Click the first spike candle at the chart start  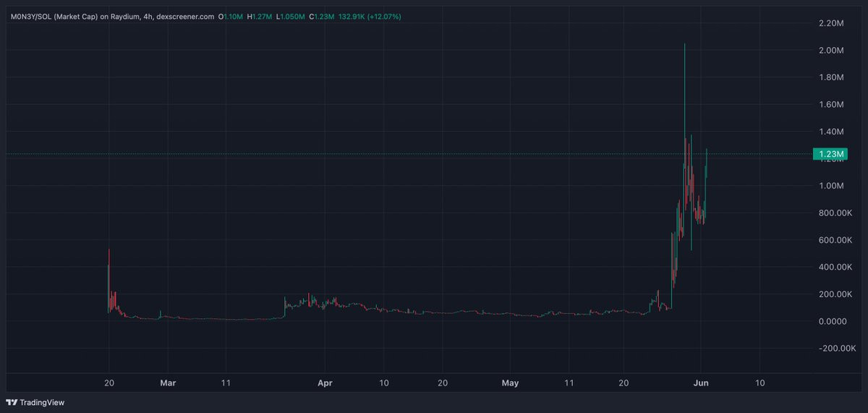point(109,281)
